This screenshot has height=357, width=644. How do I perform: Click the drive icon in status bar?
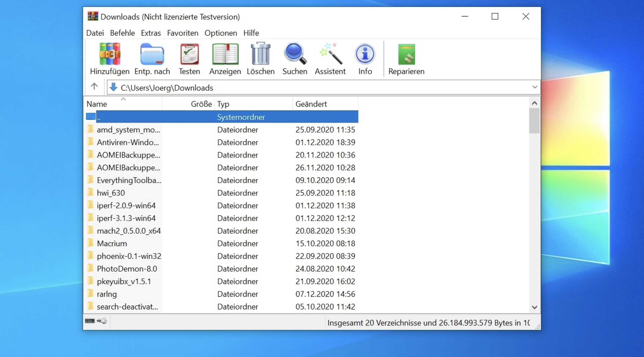click(90, 321)
